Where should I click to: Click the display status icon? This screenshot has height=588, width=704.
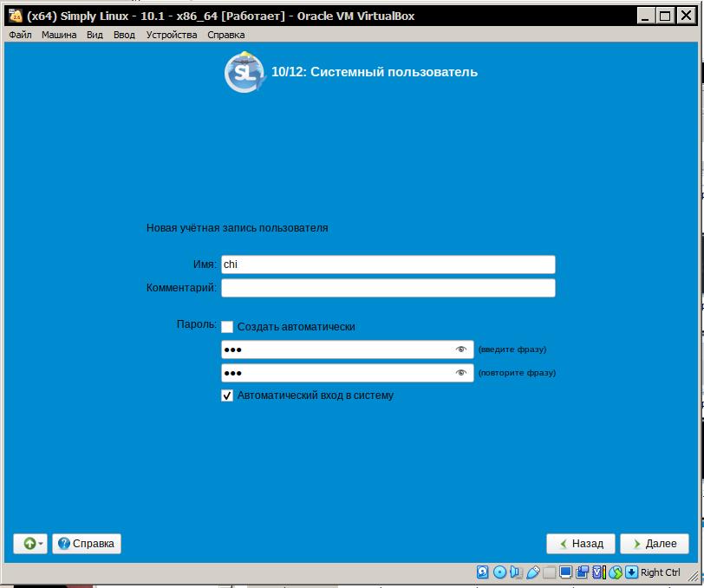pos(565,572)
